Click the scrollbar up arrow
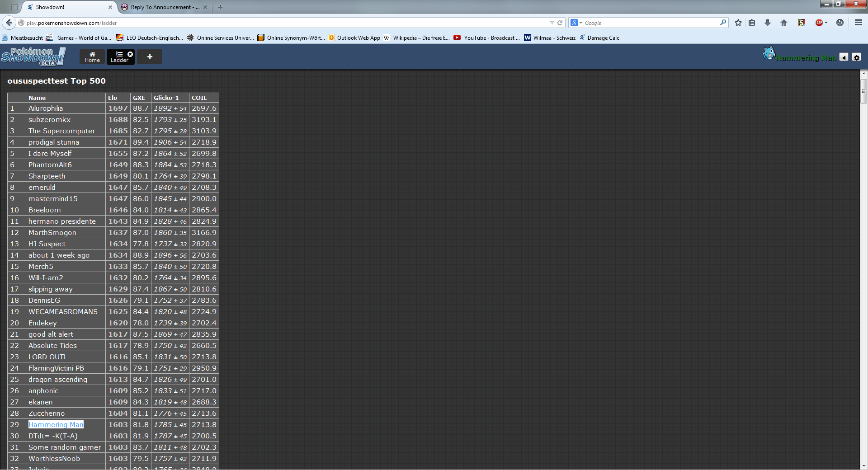 coord(863,73)
